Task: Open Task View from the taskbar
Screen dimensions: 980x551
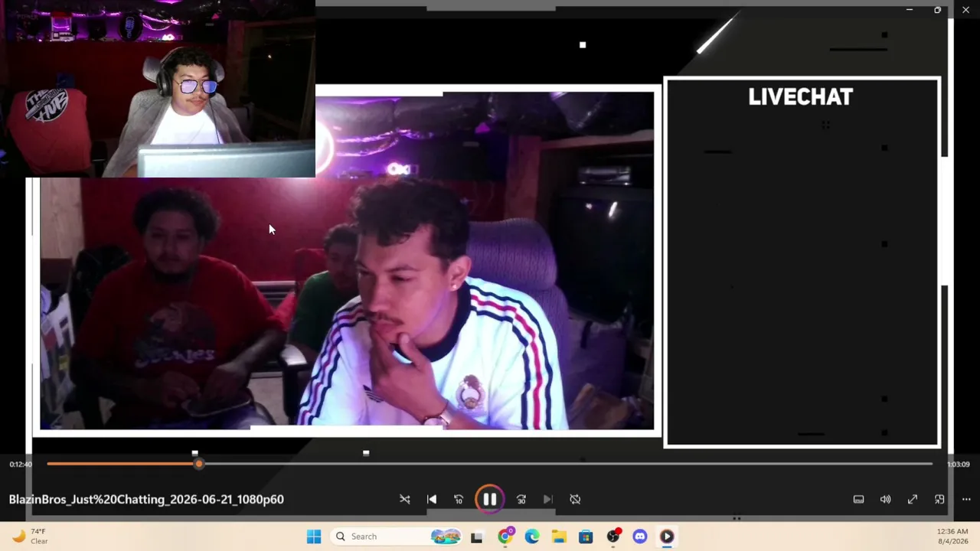Action: (x=476, y=536)
